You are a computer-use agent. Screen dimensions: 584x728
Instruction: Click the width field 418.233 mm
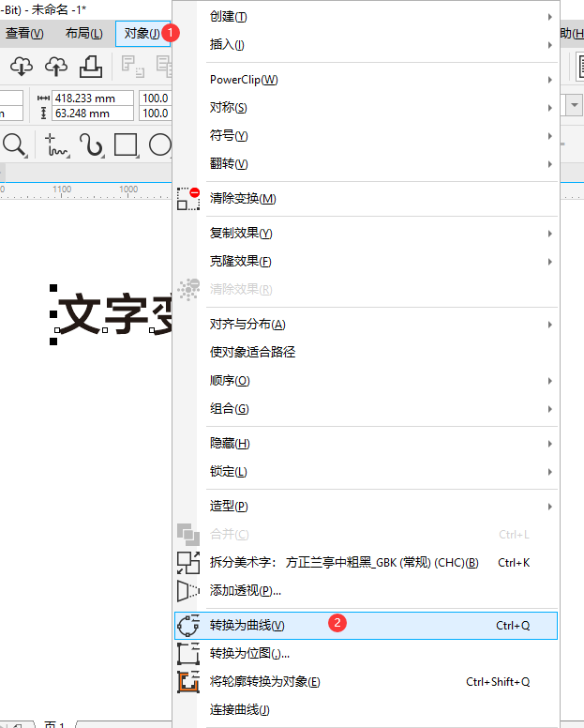click(x=92, y=99)
